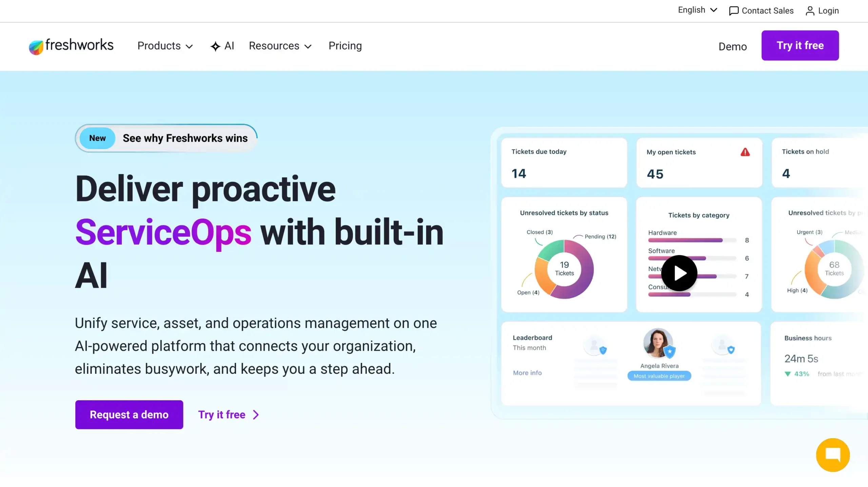Click the New badge pill
Screen dimensions: 868x487
click(x=97, y=138)
